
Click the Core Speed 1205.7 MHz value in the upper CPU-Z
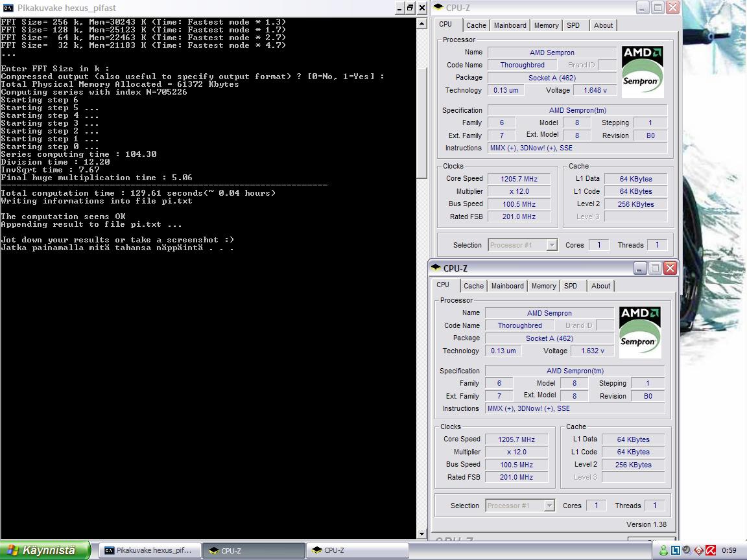click(519, 179)
